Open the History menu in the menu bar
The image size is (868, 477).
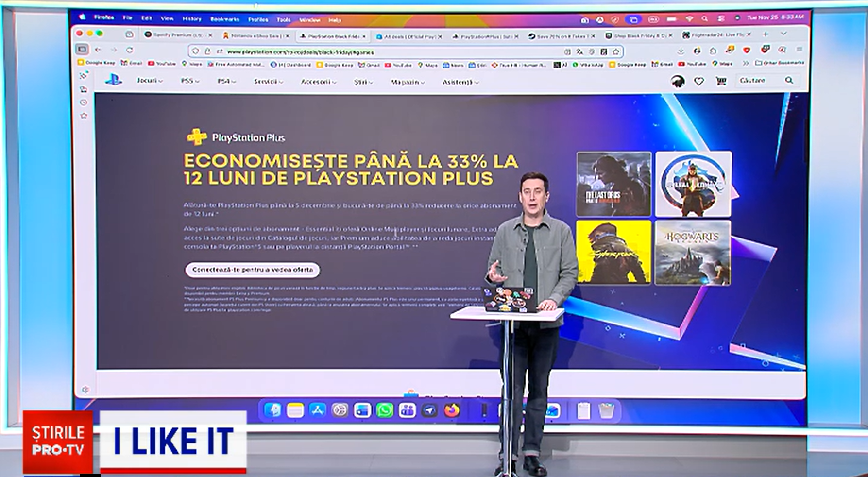click(x=191, y=19)
